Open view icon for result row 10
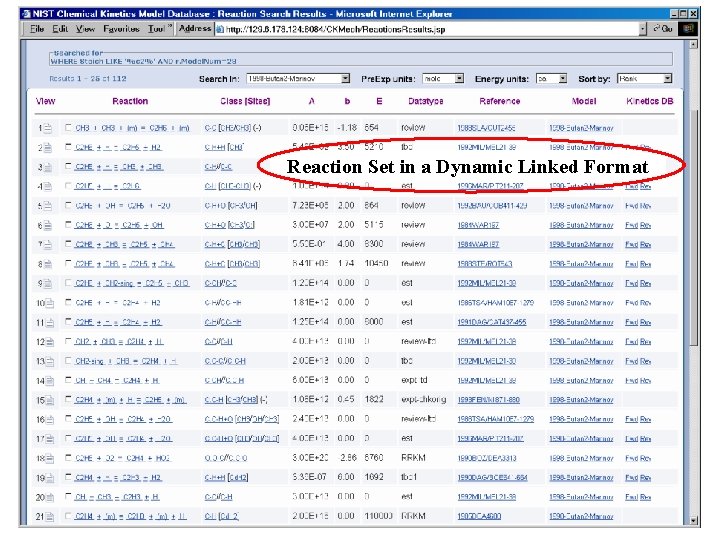This screenshot has height=540, width=720. (x=50, y=303)
